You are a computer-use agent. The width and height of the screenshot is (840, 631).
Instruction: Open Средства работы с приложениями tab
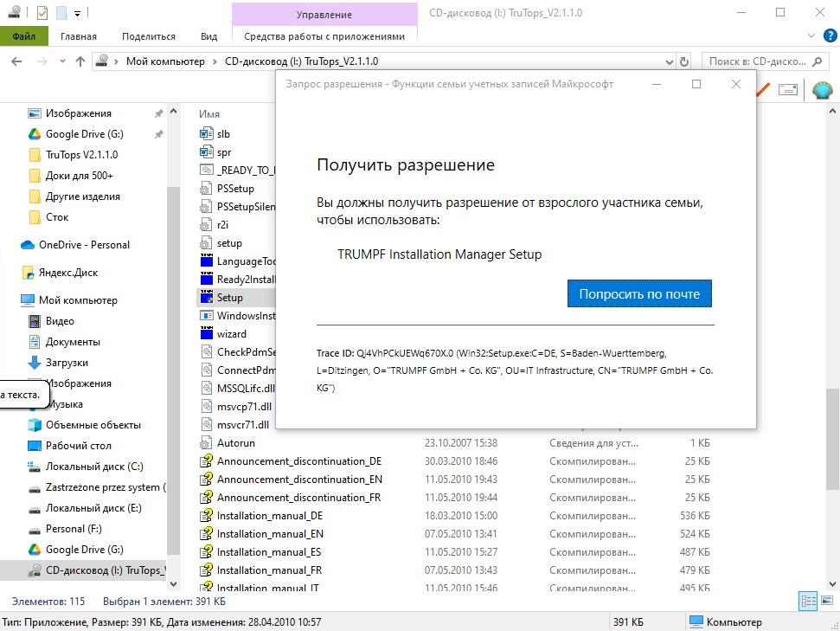tap(324, 36)
